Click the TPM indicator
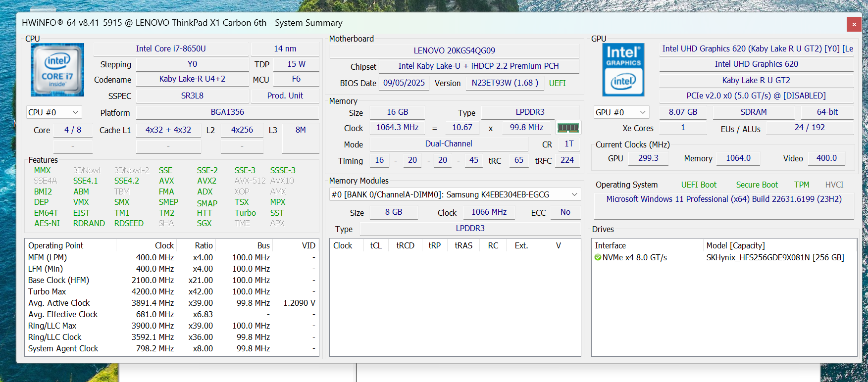Image resolution: width=868 pixels, height=382 pixels. pyautogui.click(x=802, y=185)
